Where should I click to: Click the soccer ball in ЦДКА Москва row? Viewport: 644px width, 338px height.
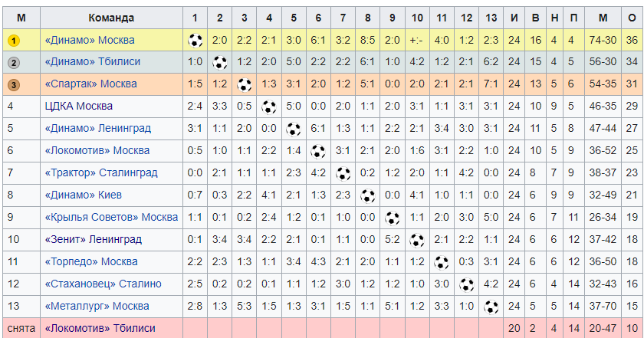tap(269, 107)
